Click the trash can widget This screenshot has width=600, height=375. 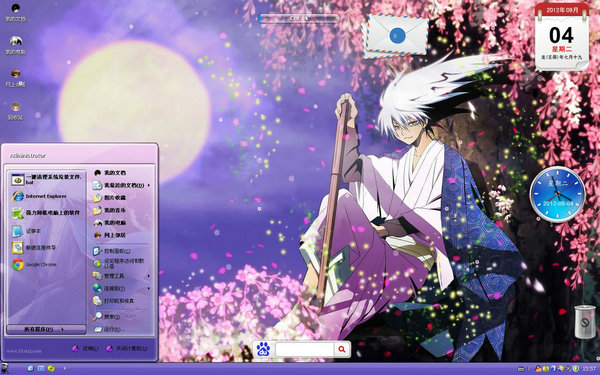click(x=585, y=322)
